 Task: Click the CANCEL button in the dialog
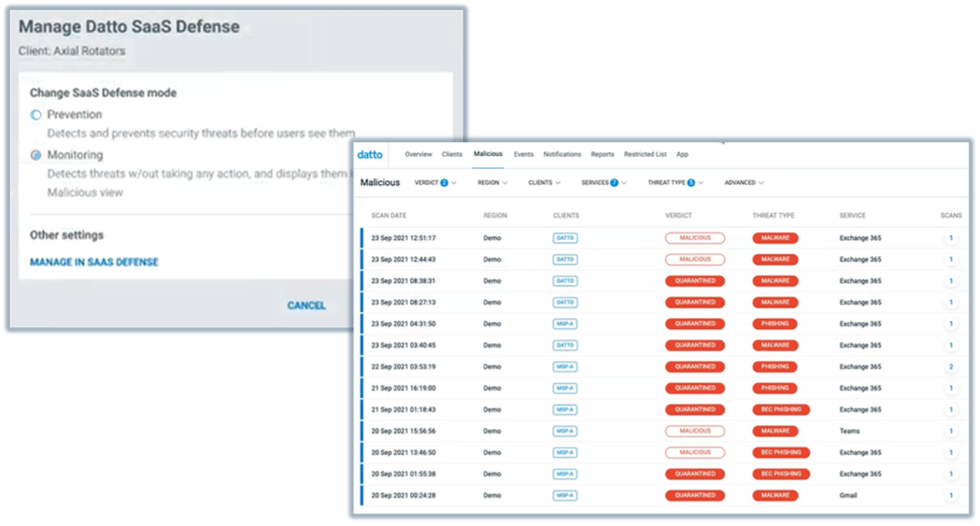[x=306, y=305]
